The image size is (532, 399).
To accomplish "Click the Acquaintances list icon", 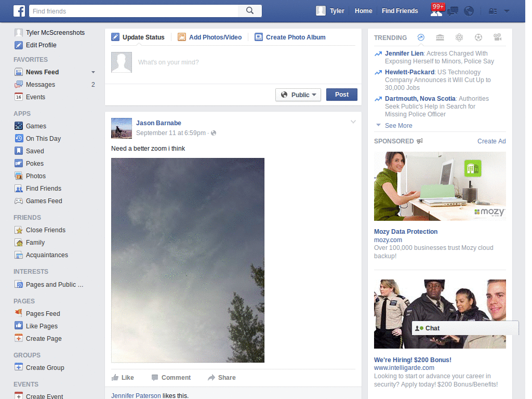I will [x=19, y=255].
